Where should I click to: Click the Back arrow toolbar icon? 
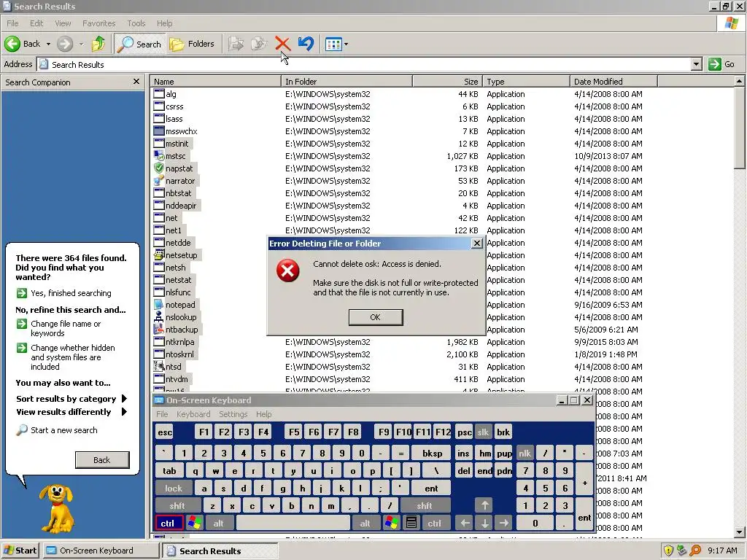12,44
